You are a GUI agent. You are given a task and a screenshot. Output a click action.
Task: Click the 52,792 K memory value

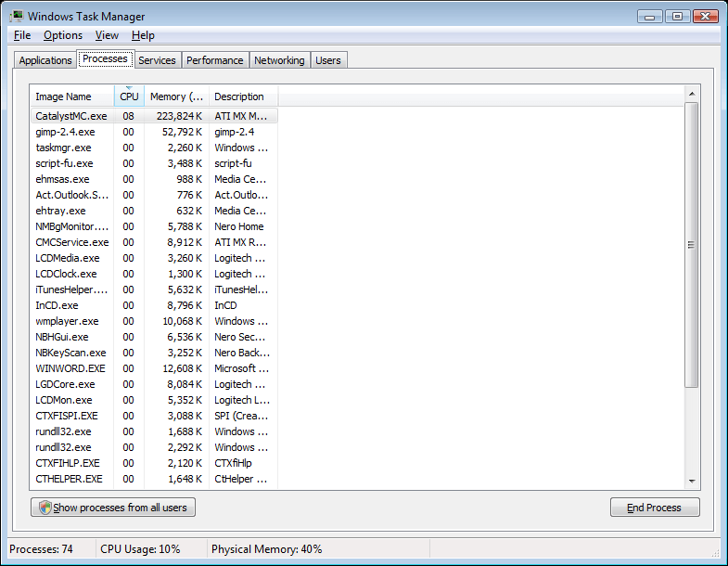182,132
